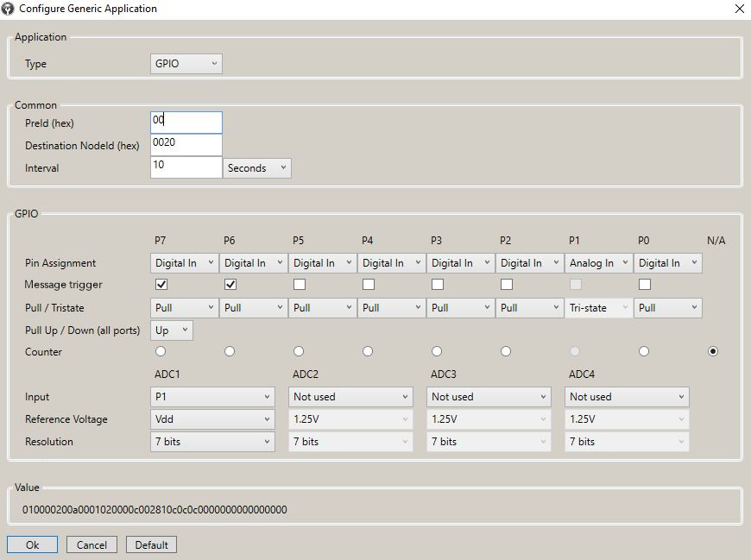Click the Ok button
The height and width of the screenshot is (560, 751).
pyautogui.click(x=33, y=544)
